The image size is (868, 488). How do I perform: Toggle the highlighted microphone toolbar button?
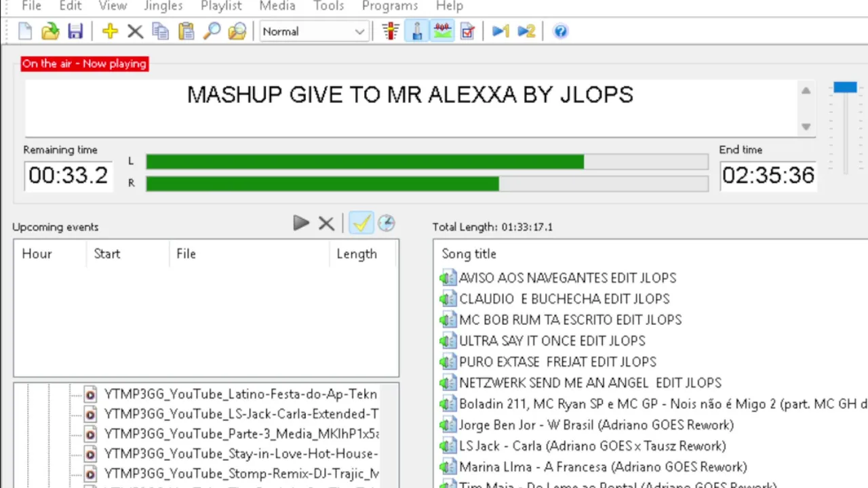[x=417, y=31]
